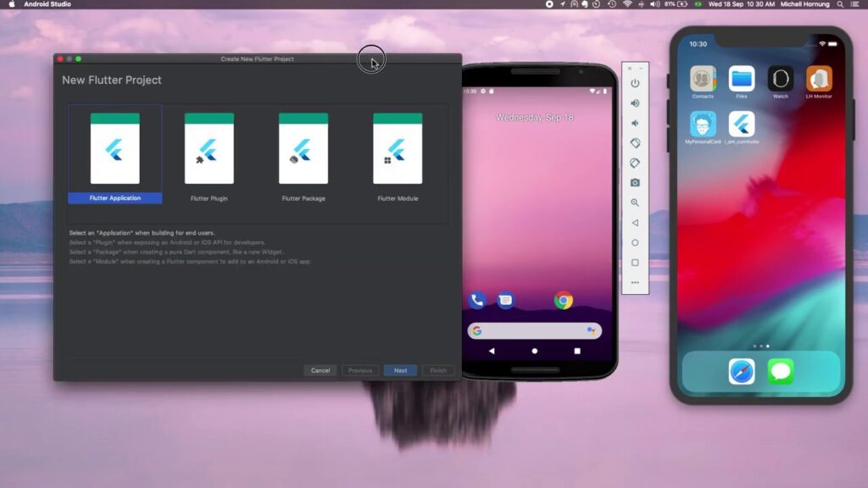Rotate the emulator screen left
The width and height of the screenshot is (868, 488).
coord(636,143)
